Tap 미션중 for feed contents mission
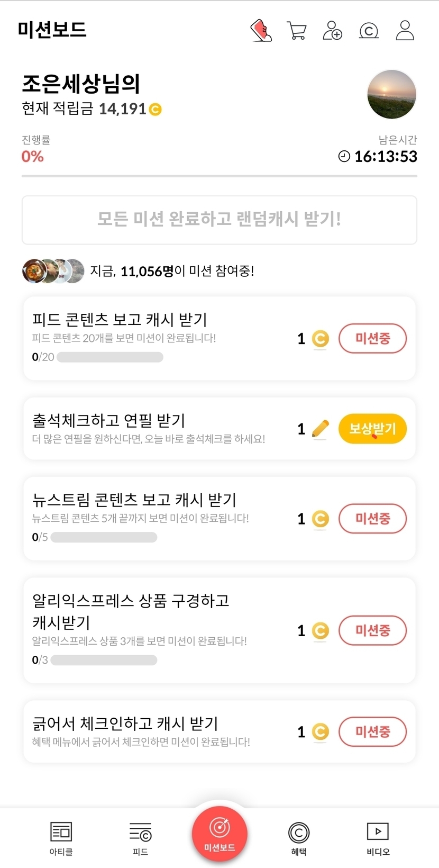This screenshot has width=439, height=868. pyautogui.click(x=372, y=339)
